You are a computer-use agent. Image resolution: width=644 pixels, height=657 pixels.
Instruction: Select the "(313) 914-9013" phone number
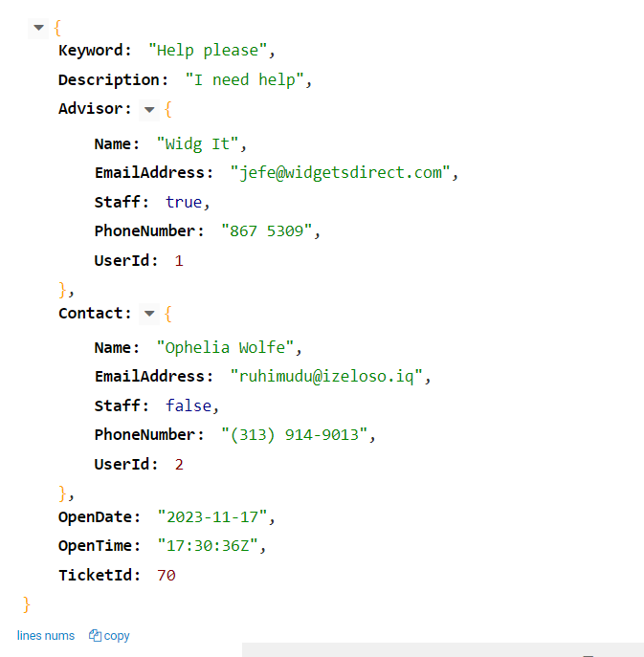pyautogui.click(x=294, y=435)
